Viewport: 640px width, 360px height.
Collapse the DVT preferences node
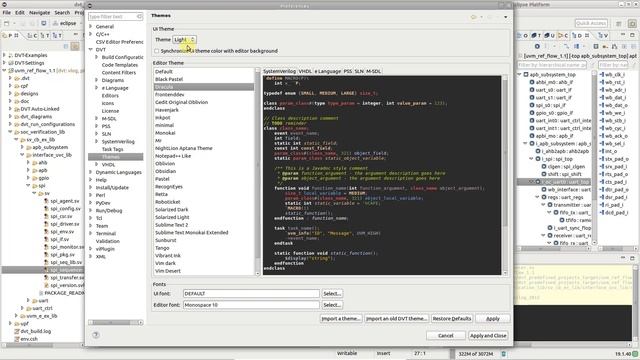coord(91,49)
